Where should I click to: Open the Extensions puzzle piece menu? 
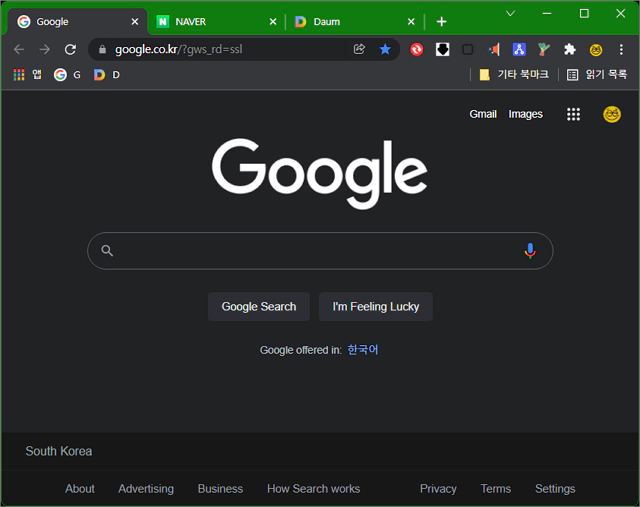point(570,49)
